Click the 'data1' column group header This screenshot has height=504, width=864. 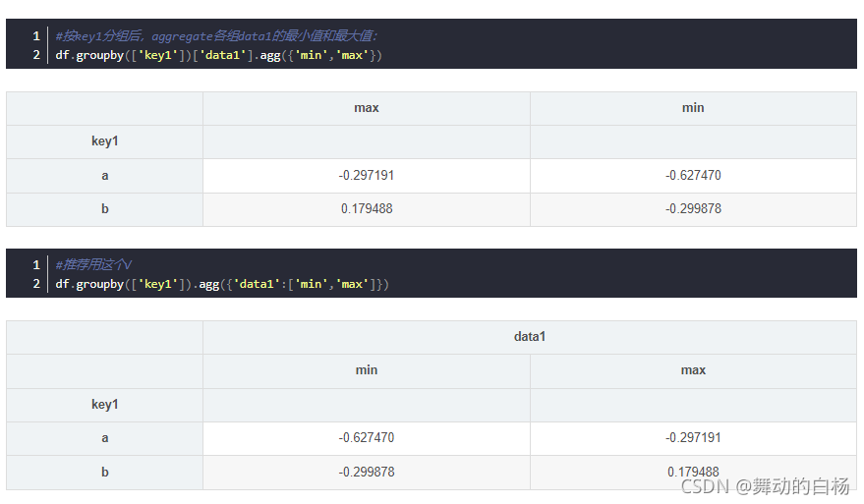pos(530,337)
